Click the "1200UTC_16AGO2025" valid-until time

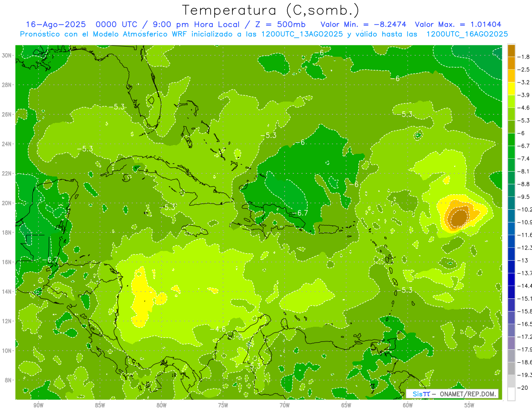(x=467, y=34)
